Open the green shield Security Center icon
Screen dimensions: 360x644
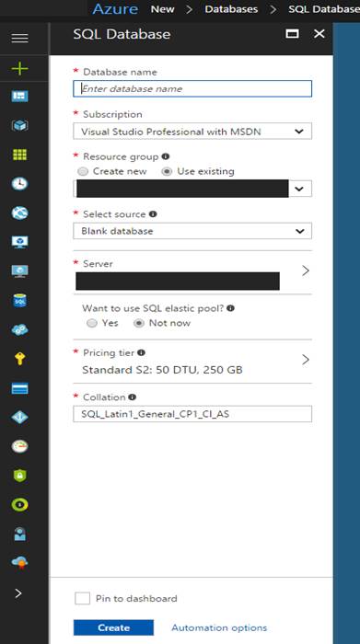[x=19, y=476]
